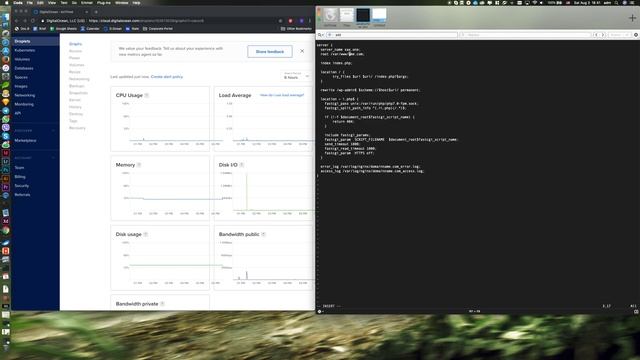Click the Disk usage info icon

click(146, 234)
